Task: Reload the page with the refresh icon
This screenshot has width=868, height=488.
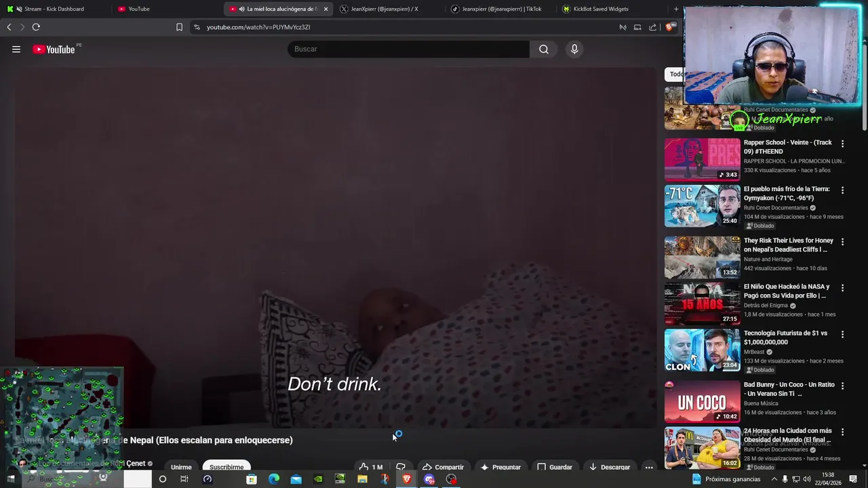Action: pyautogui.click(x=36, y=27)
